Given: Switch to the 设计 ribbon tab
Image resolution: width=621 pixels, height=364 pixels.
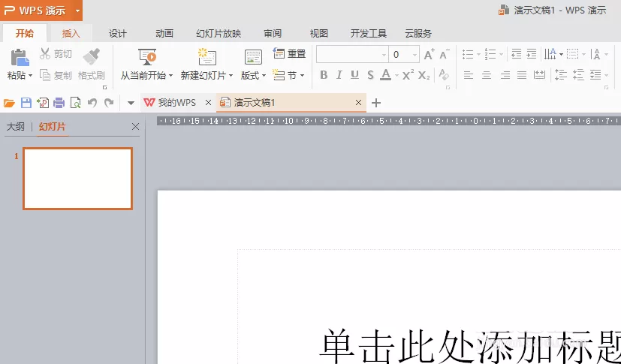Looking at the screenshot, I should (x=118, y=33).
